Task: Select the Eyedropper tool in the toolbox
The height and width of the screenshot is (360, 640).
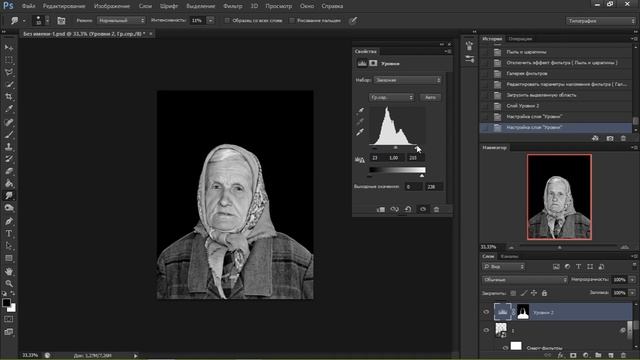Action: 9,109
